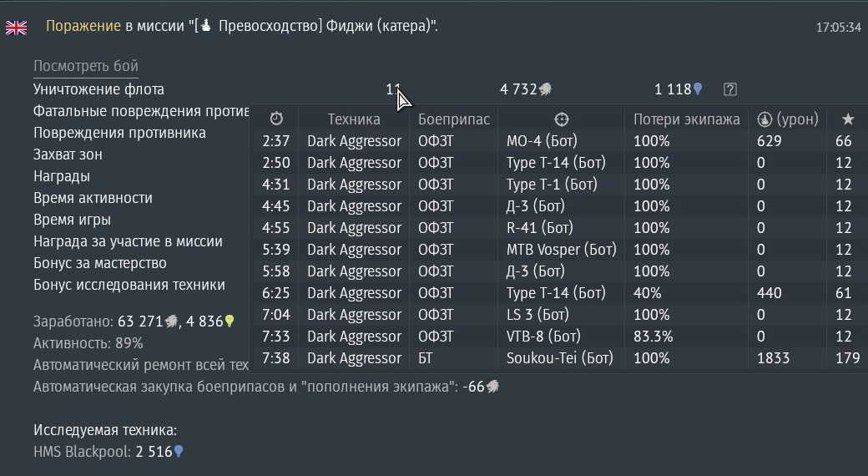Open the "Посмотреть бой" replay link

[86, 66]
